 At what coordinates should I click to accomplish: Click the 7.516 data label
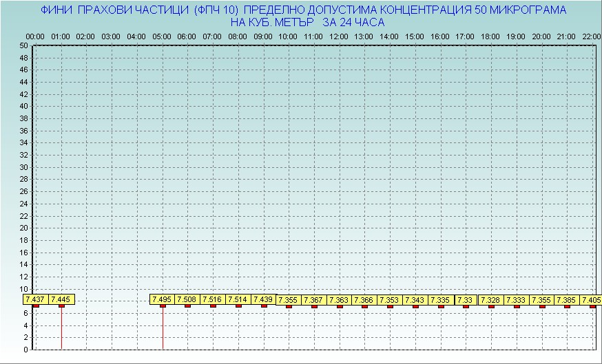pyautogui.click(x=213, y=299)
